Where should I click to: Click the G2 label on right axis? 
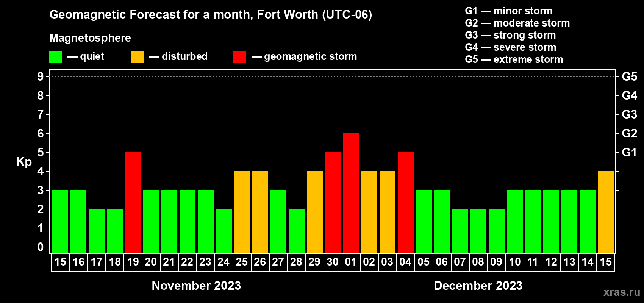pos(629,133)
